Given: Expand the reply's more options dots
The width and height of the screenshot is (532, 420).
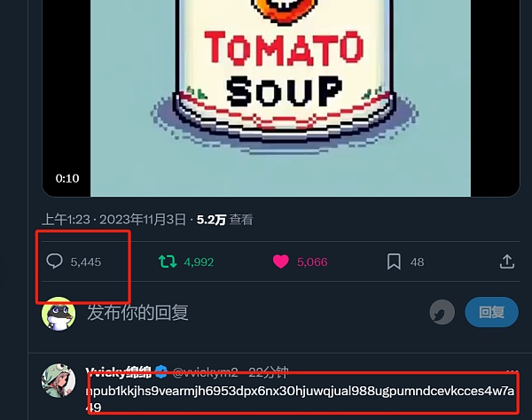Looking at the screenshot, I should pos(513,372).
